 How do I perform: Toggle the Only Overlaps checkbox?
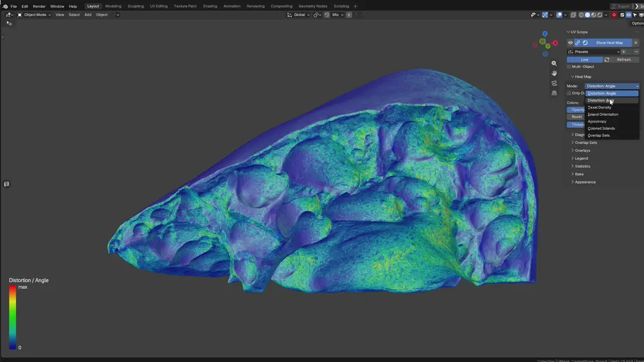569,93
